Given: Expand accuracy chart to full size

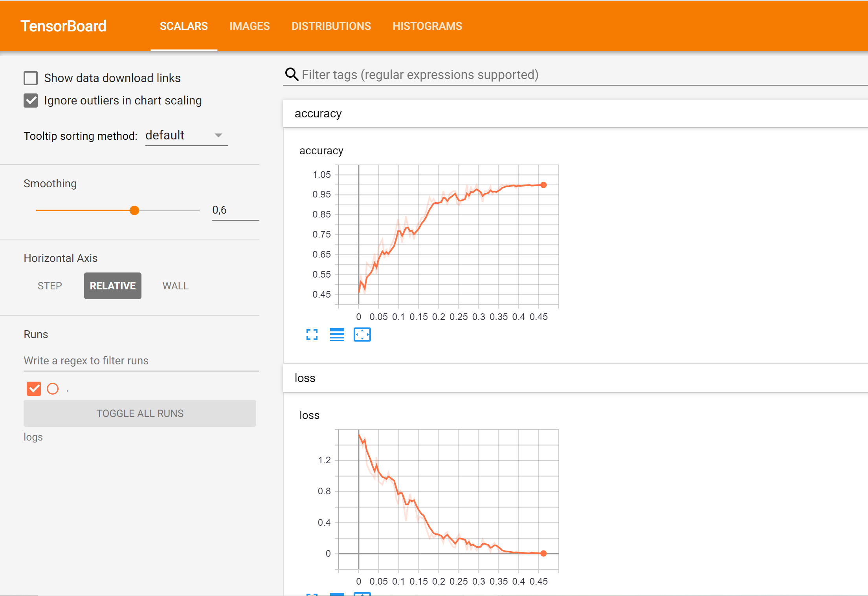Looking at the screenshot, I should tap(312, 335).
